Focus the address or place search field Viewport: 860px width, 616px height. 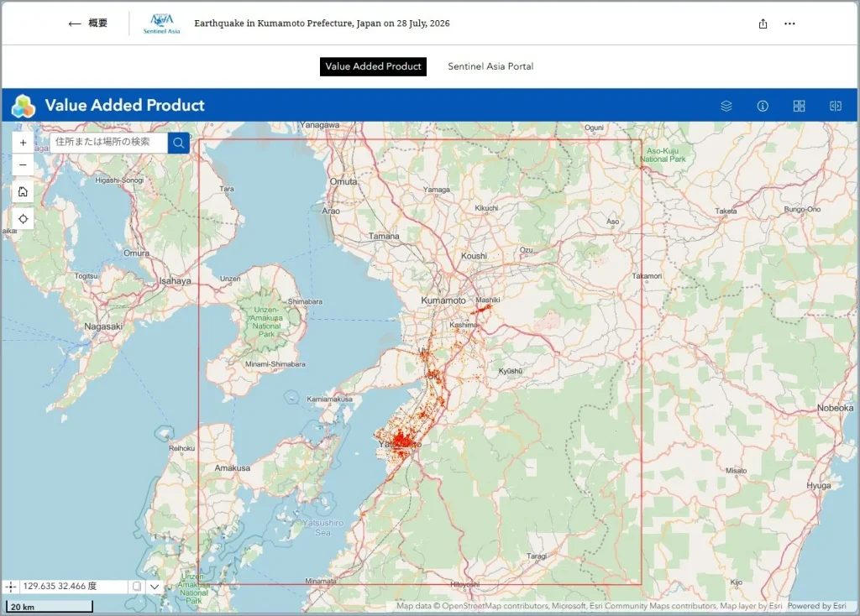(108, 143)
